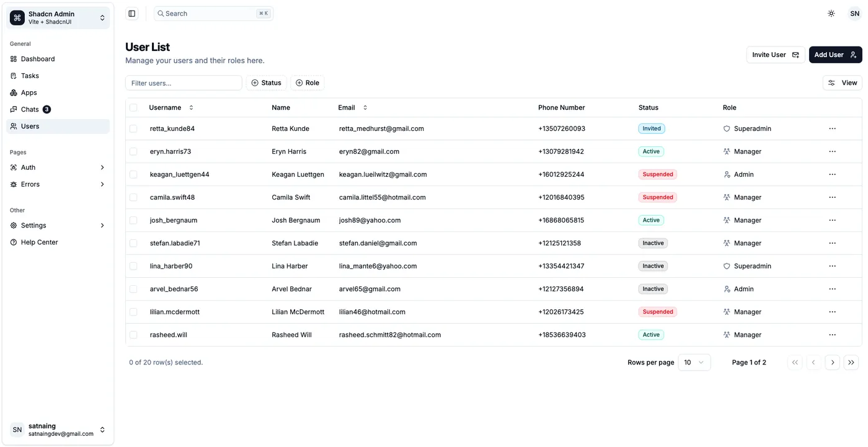Switch theme with the sun icon
This screenshot has height=447, width=868.
tap(831, 14)
